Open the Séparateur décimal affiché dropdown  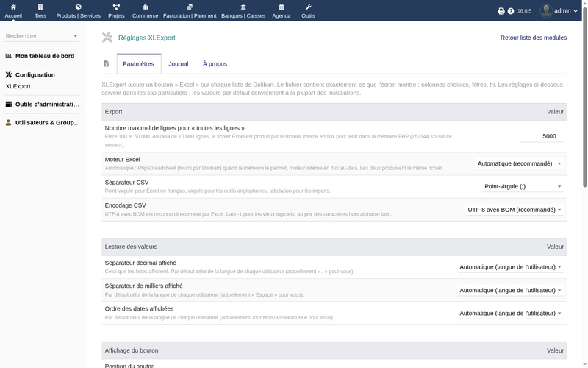click(510, 267)
